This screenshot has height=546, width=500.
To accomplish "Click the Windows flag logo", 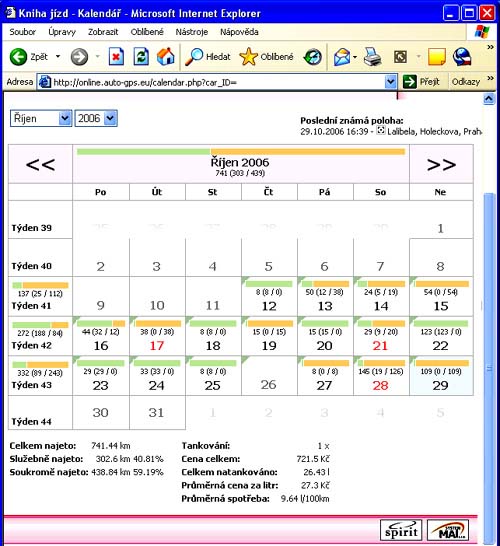I will pyautogui.click(x=482, y=32).
